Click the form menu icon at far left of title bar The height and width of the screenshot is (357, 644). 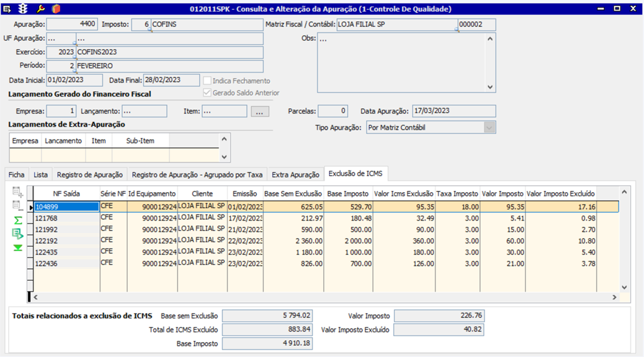coord(7,9)
